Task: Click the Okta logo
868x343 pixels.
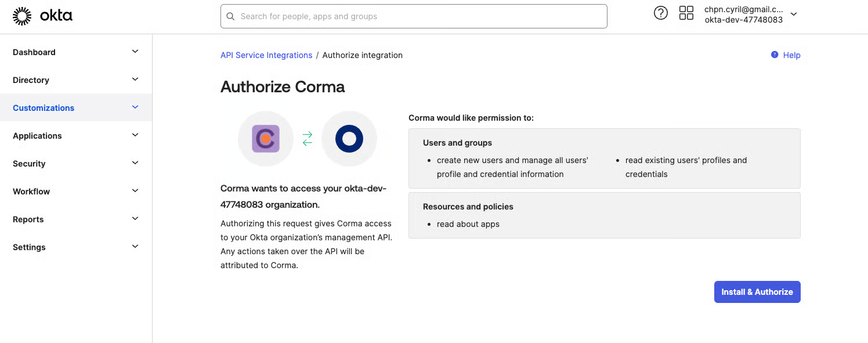Action: click(42, 16)
